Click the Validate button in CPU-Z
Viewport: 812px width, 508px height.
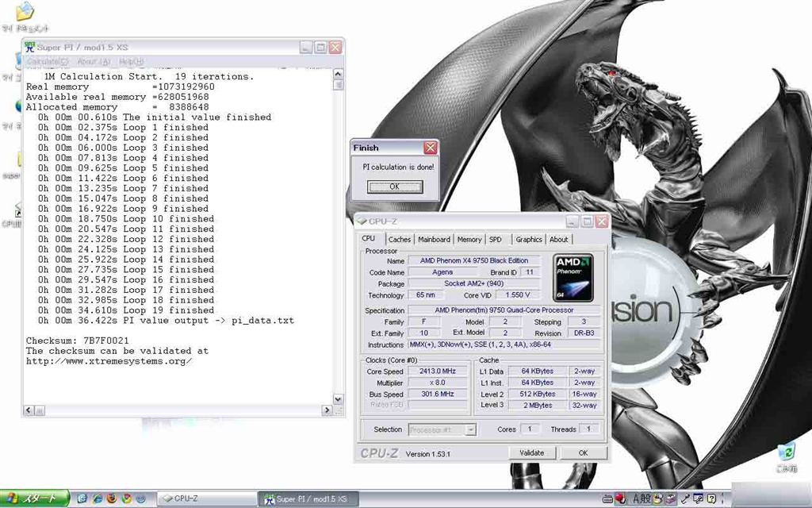tap(531, 452)
